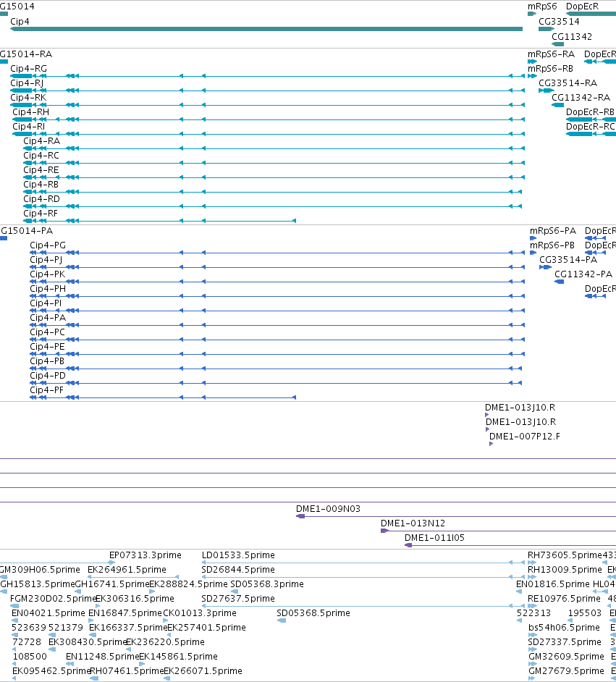This screenshot has width=616, height=682.
Task: Select BAC clone DME1-011I05
Action: click(510, 545)
